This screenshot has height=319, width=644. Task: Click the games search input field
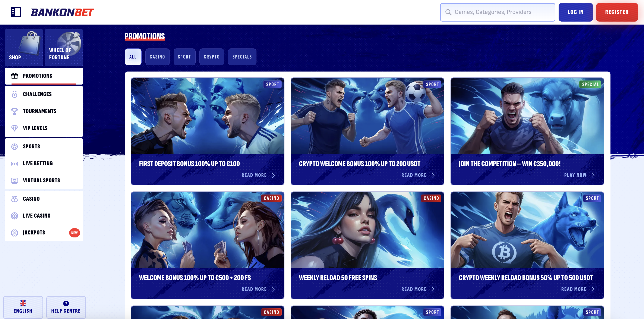[498, 12]
